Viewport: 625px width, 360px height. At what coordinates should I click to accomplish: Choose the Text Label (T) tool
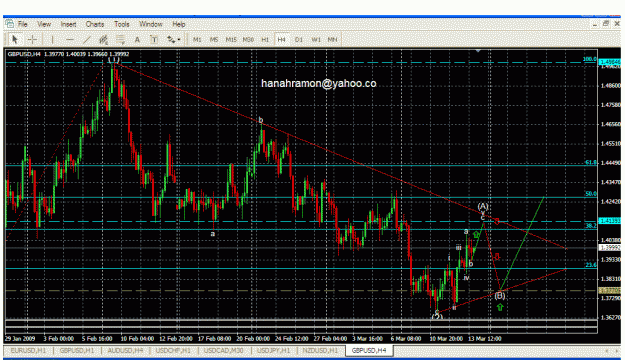[154, 39]
